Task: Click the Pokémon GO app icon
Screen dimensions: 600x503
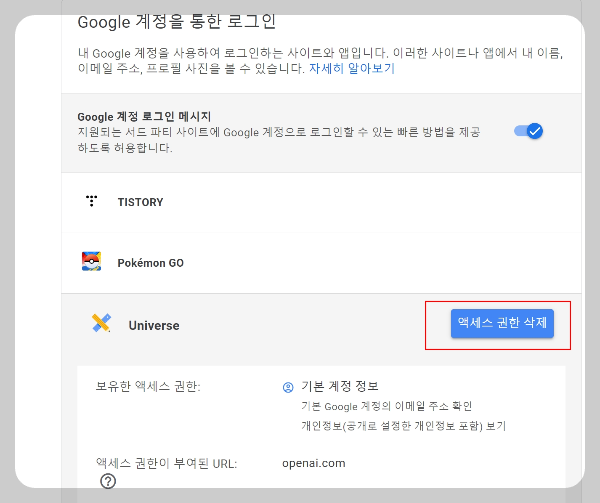Action: [91, 262]
